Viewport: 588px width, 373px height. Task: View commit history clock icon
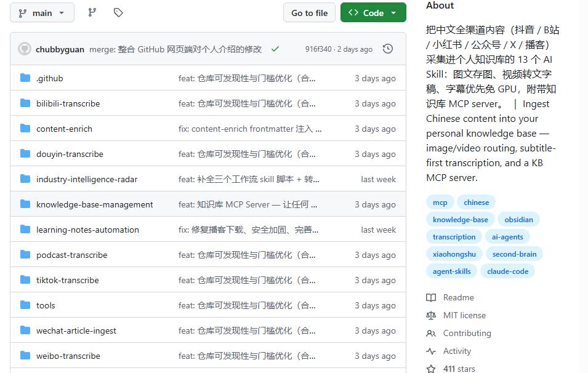pyautogui.click(x=388, y=49)
